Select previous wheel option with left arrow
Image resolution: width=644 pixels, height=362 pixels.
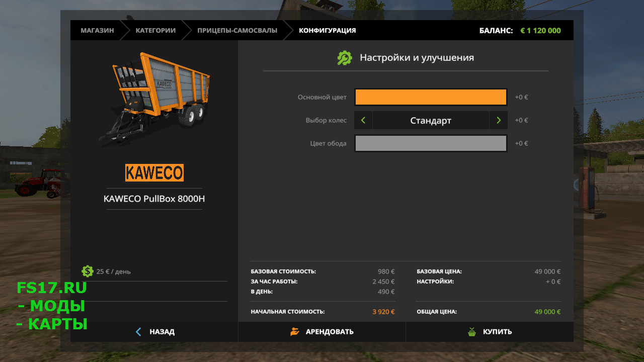point(363,120)
